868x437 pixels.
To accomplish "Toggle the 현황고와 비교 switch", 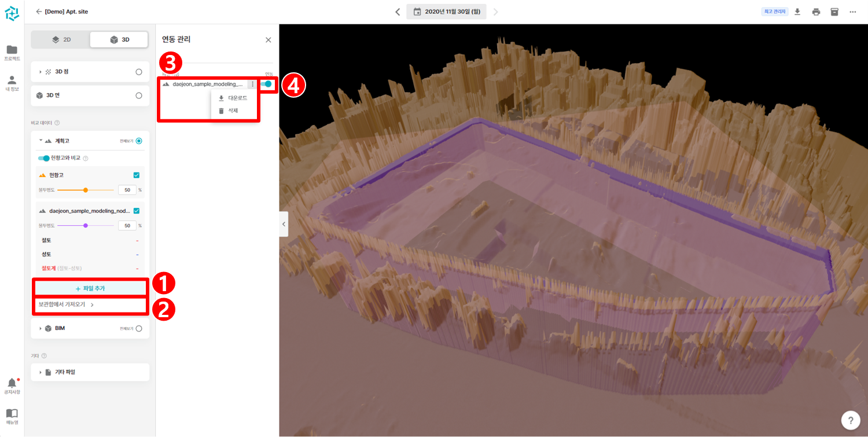I will pyautogui.click(x=43, y=158).
